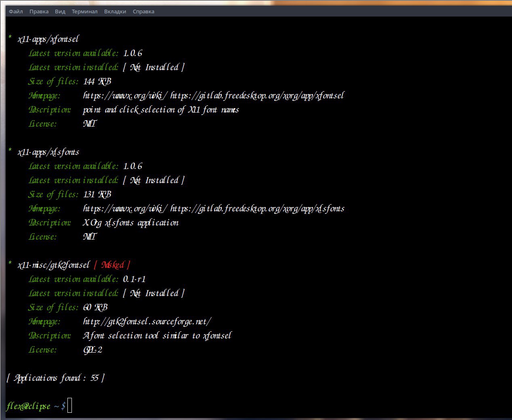The width and height of the screenshot is (512, 420).
Task: Click the MIT license under xfontsel
Action: pos(90,124)
